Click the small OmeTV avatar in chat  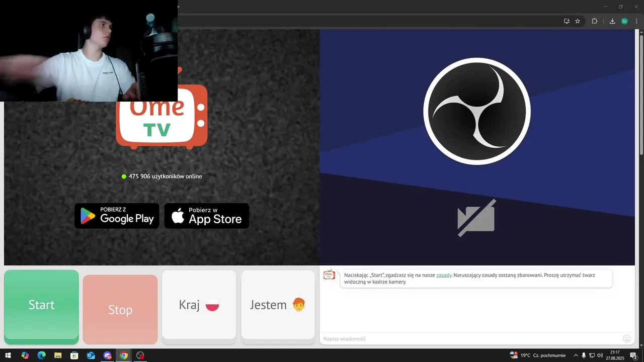pos(329,275)
